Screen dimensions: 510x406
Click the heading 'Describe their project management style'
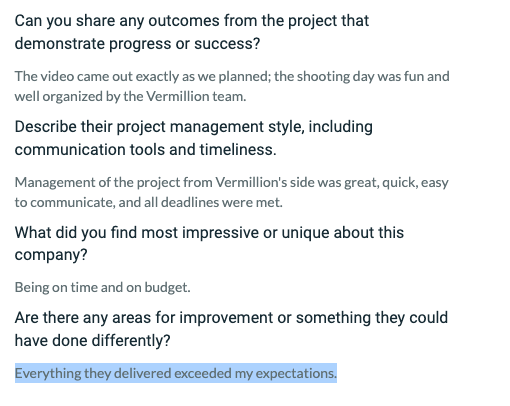coord(194,138)
